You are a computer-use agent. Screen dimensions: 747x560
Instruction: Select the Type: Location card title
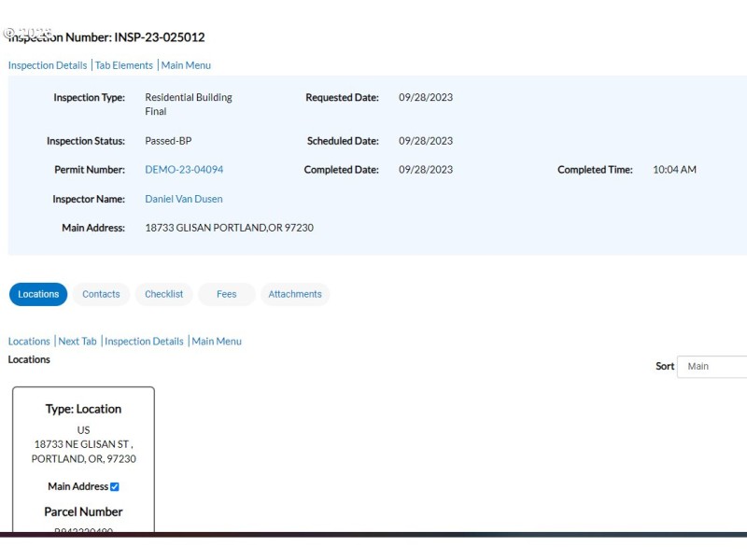tap(83, 409)
